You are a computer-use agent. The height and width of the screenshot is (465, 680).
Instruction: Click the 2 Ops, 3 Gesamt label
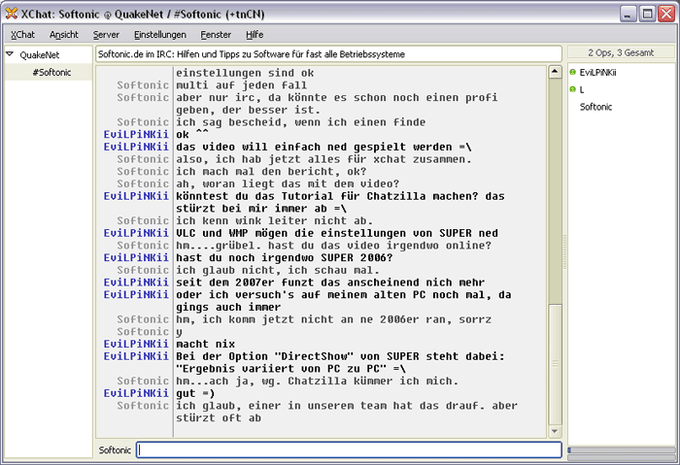click(621, 52)
